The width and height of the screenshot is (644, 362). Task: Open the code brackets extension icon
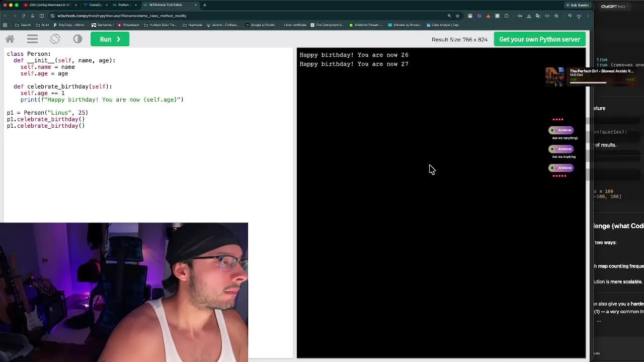point(547,16)
